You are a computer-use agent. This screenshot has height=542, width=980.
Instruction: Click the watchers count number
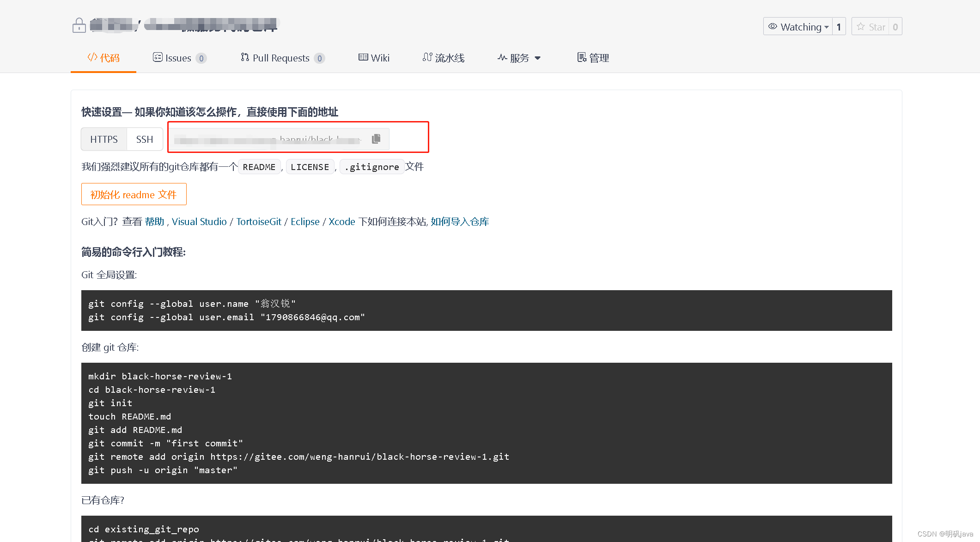(839, 27)
